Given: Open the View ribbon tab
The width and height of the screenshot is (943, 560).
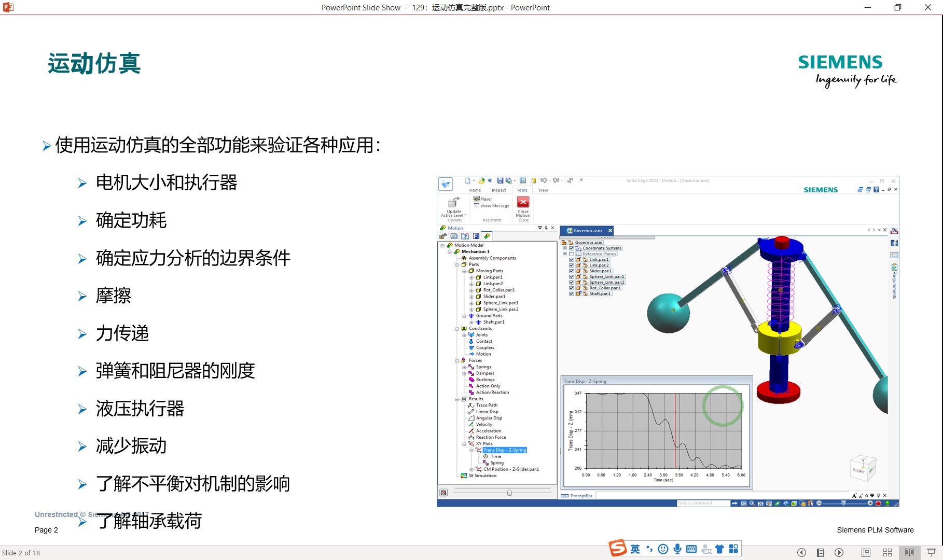Looking at the screenshot, I should (x=543, y=190).
